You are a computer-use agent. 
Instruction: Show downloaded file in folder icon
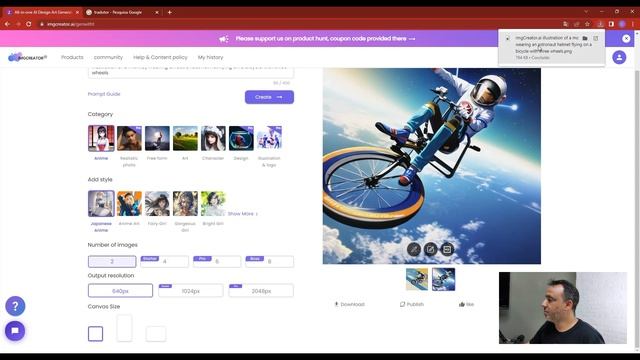coord(585,38)
